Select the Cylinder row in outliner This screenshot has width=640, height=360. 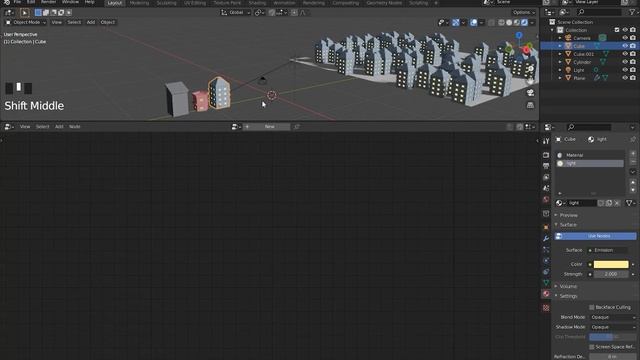coord(582,62)
